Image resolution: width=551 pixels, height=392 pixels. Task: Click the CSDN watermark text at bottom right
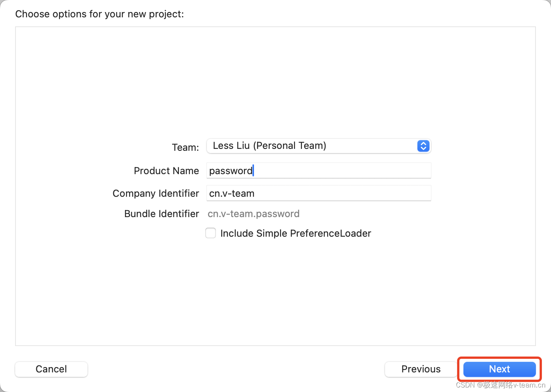coord(500,385)
